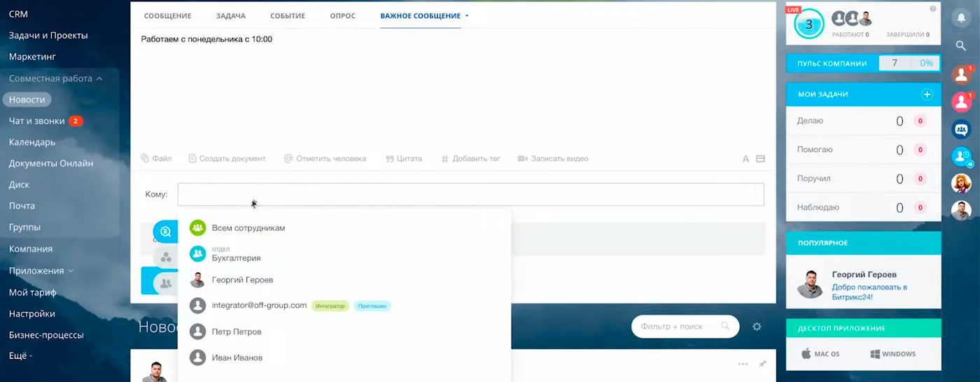This screenshot has width=980, height=382.
Task: Click Отметить человека mention option
Action: pyautogui.click(x=325, y=159)
